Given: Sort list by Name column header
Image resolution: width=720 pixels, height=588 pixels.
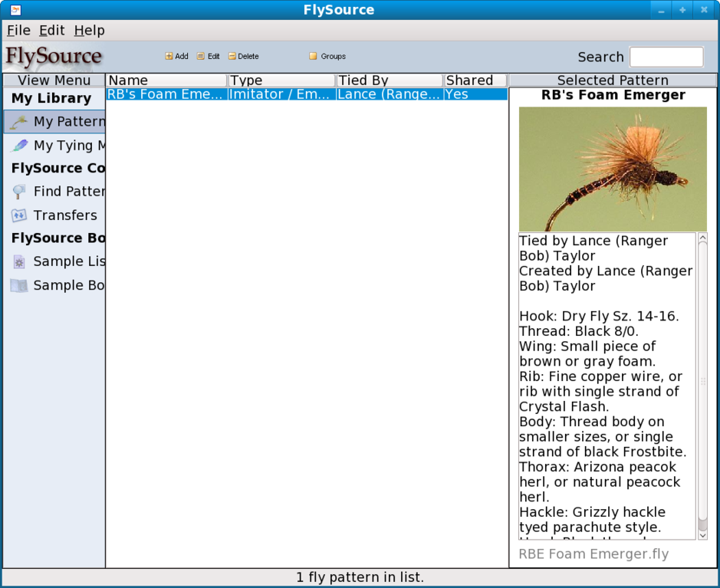Looking at the screenshot, I should click(166, 80).
